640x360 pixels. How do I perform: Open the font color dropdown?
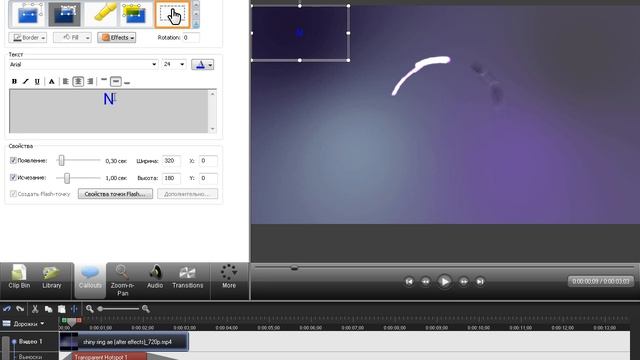coord(203,64)
